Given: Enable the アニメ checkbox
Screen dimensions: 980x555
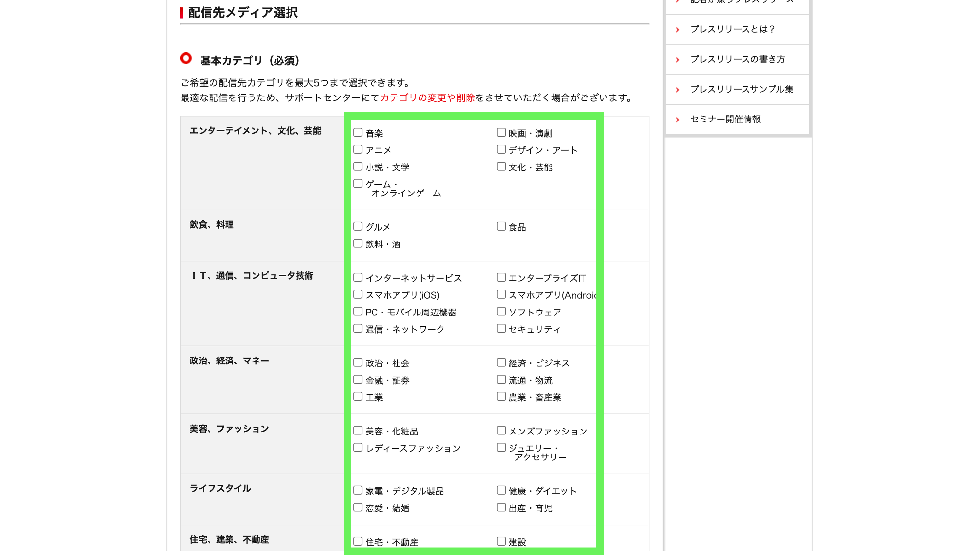Looking at the screenshot, I should pyautogui.click(x=358, y=149).
